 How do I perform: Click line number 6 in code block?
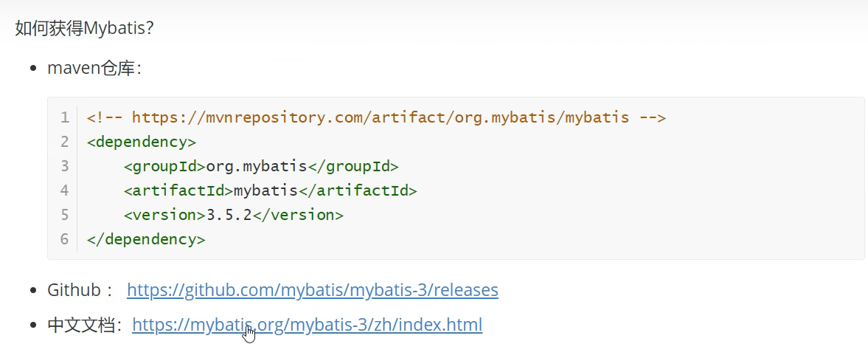pos(65,239)
